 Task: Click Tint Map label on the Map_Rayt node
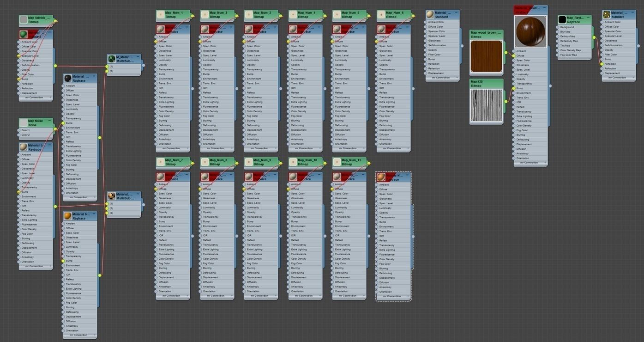[x=565, y=46]
